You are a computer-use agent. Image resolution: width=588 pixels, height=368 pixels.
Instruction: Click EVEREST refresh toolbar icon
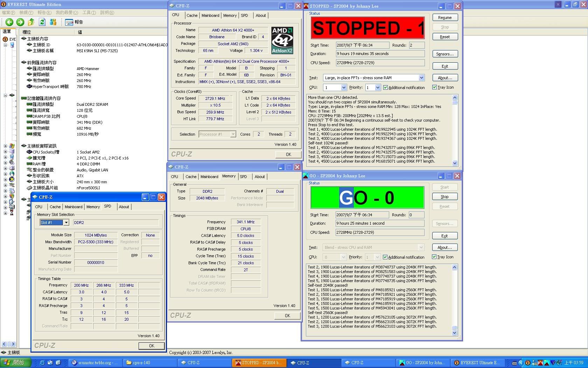(42, 22)
